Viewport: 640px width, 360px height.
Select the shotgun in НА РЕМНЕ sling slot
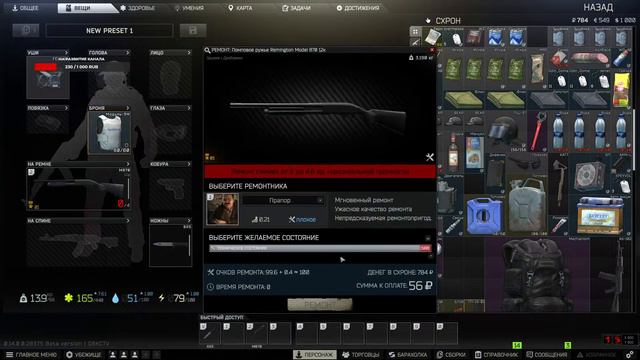point(78,189)
